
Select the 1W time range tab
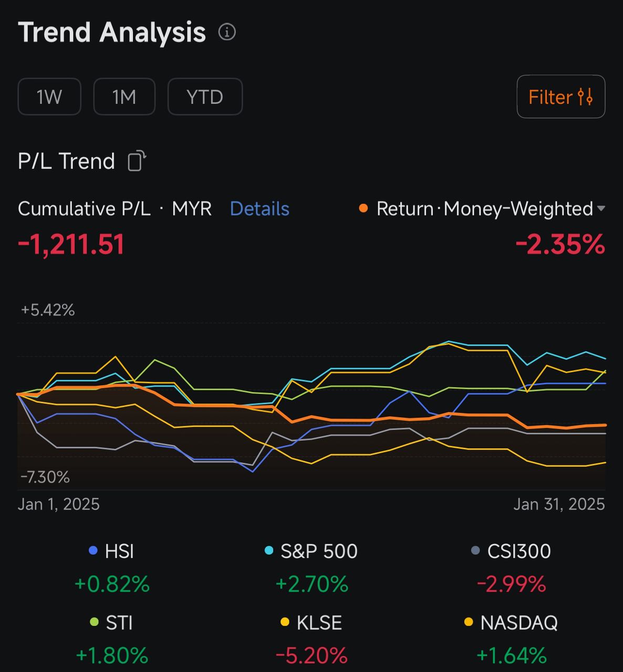[49, 97]
